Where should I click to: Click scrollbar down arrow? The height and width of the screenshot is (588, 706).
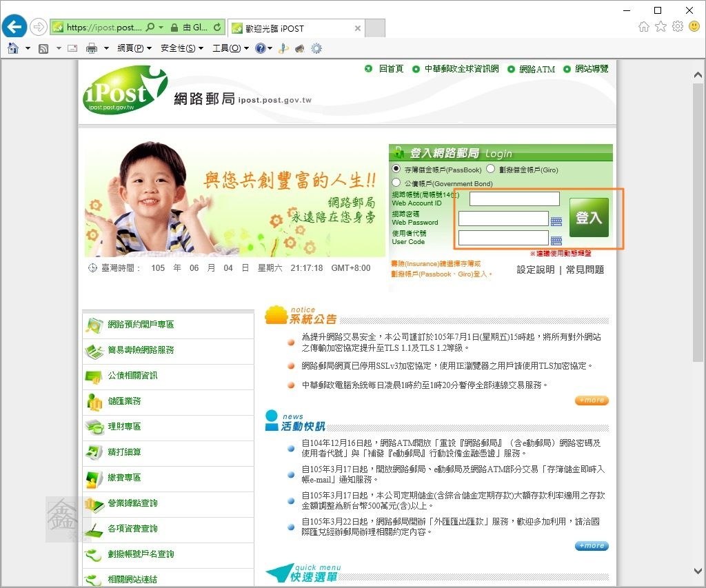(698, 571)
